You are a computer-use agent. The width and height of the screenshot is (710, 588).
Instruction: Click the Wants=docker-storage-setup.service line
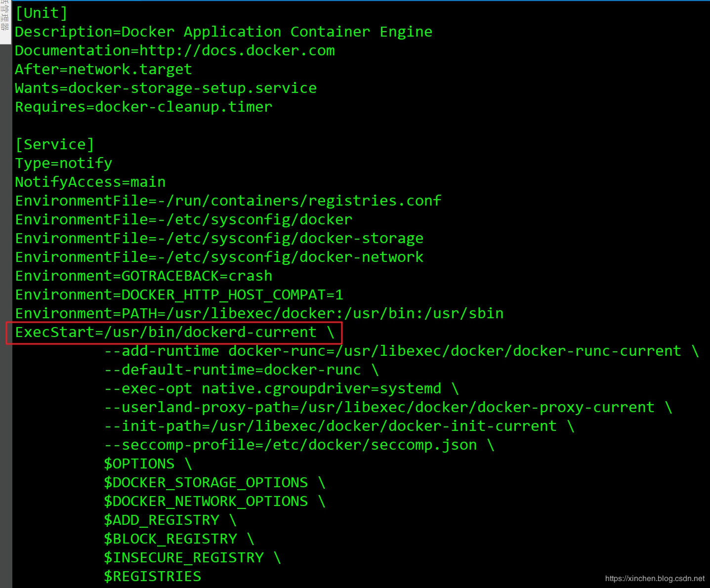point(166,88)
